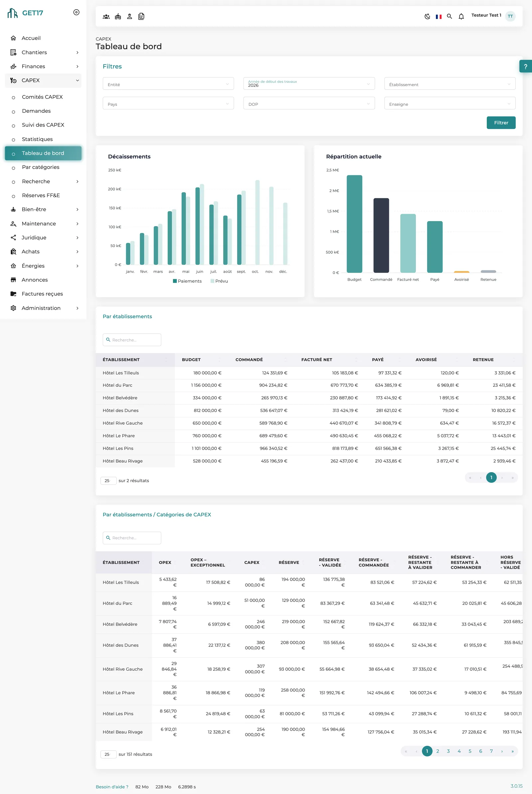532x794 pixels.
Task: Click budget value 1 156 000,00 €
Action: pyautogui.click(x=206, y=385)
